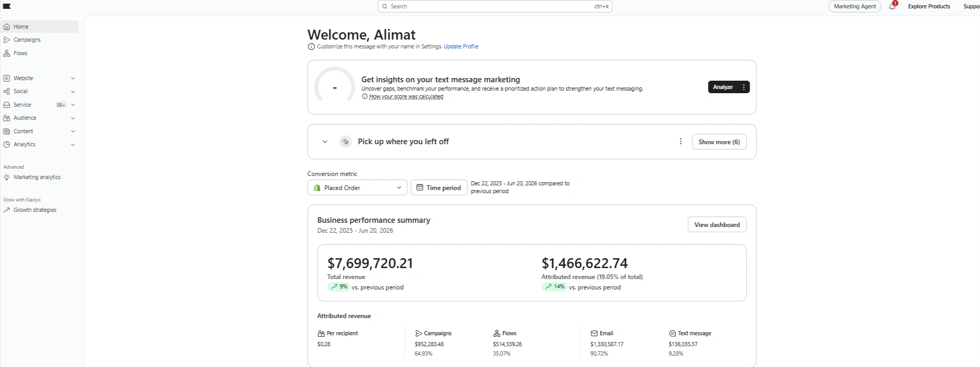Click the Campaigns icon under Attributed revenue
The image size is (980, 367).
point(418,333)
